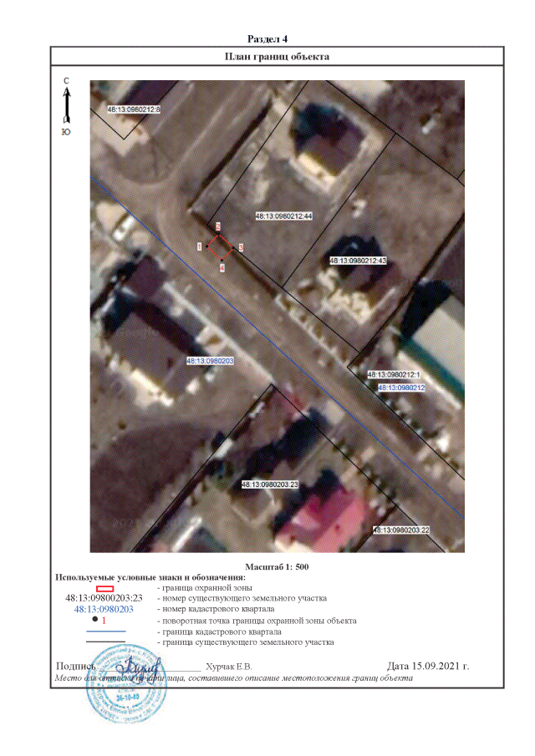The image size is (535, 756).
Task: Click the round blue stamp seal
Action: click(x=121, y=695)
